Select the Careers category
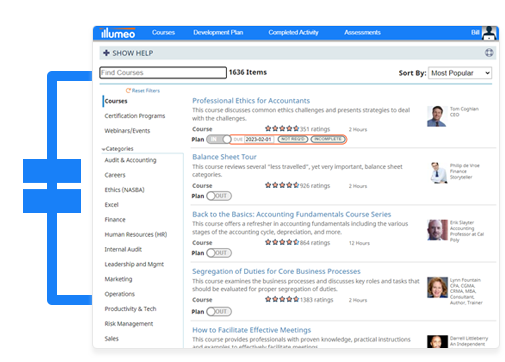Screen dimensions: 505x362 tap(115, 175)
